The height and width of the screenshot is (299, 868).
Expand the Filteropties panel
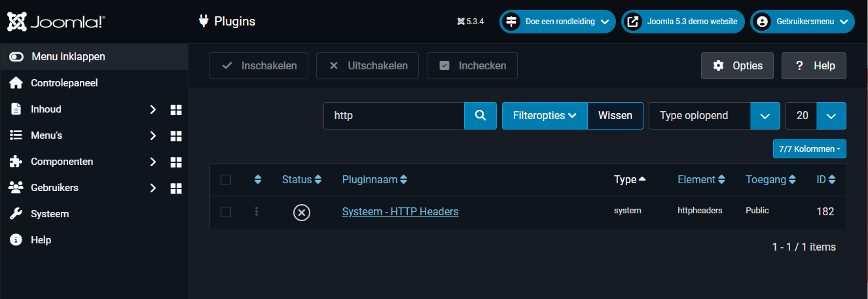(x=544, y=116)
